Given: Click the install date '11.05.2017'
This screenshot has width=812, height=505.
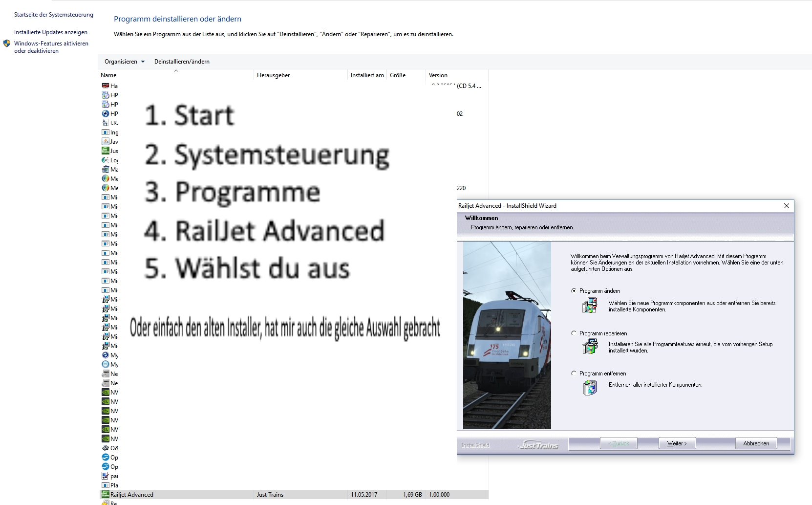Looking at the screenshot, I should coord(364,495).
